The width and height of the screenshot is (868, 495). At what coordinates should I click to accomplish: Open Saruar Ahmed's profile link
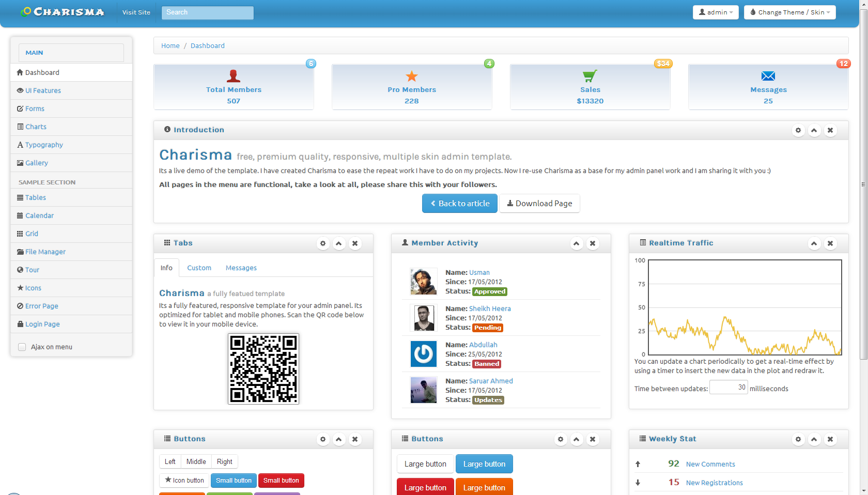pos(491,381)
